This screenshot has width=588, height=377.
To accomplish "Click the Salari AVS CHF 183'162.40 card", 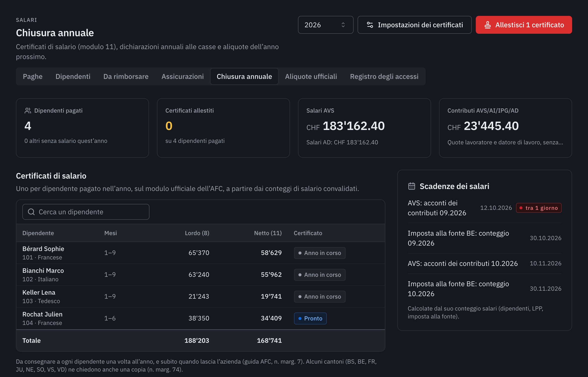I will tap(364, 128).
